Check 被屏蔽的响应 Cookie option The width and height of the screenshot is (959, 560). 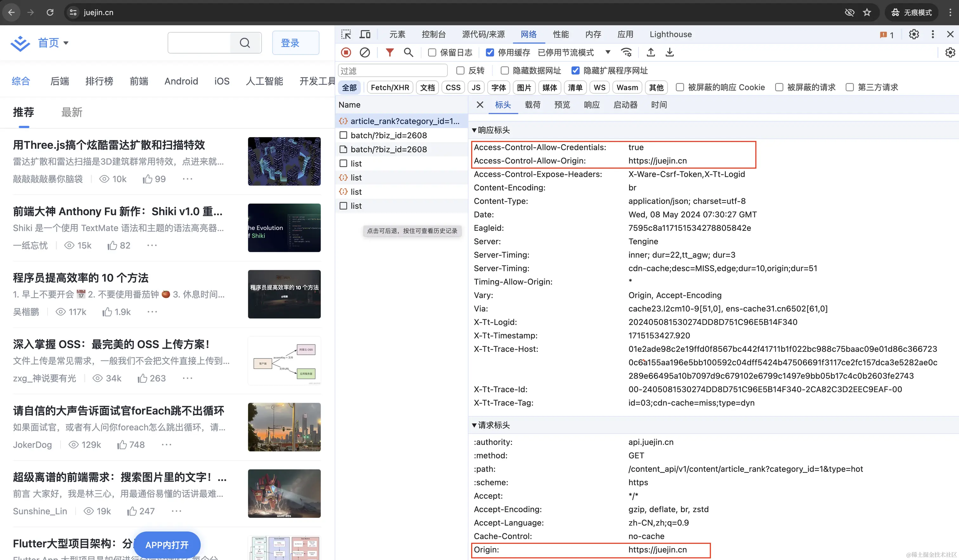[x=680, y=87]
